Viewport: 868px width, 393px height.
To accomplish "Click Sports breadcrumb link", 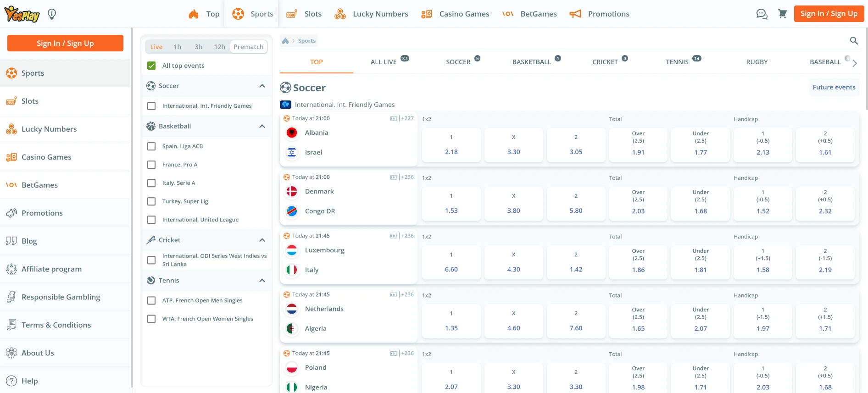I will 307,41.
